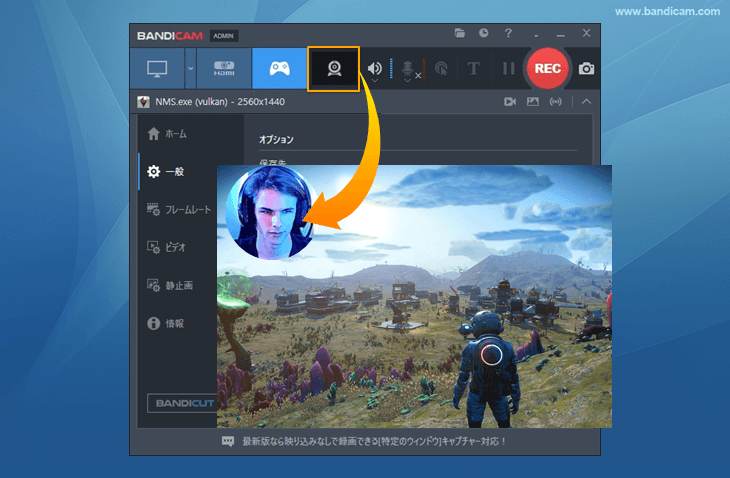
Task: Click the pause recording button
Action: point(508,68)
